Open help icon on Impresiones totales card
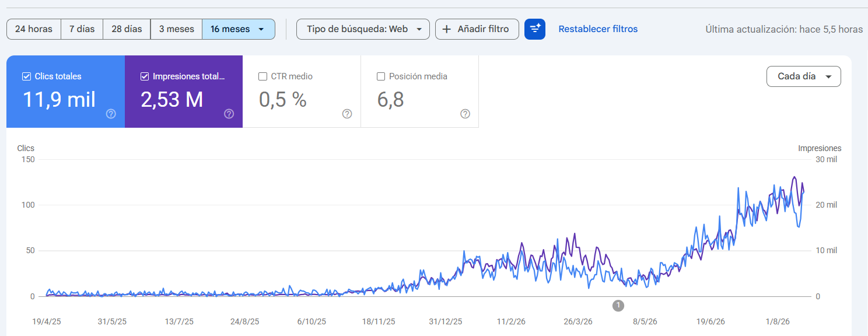 (x=229, y=114)
